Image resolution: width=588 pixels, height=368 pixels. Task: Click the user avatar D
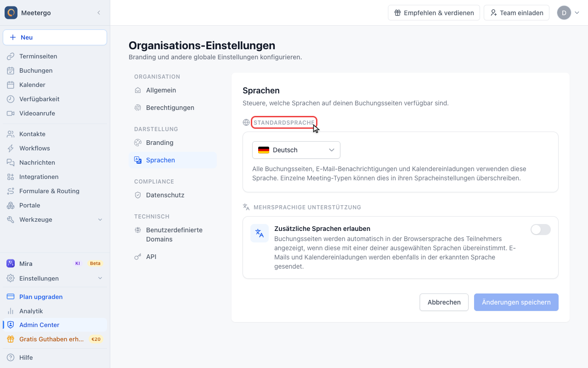(x=564, y=13)
